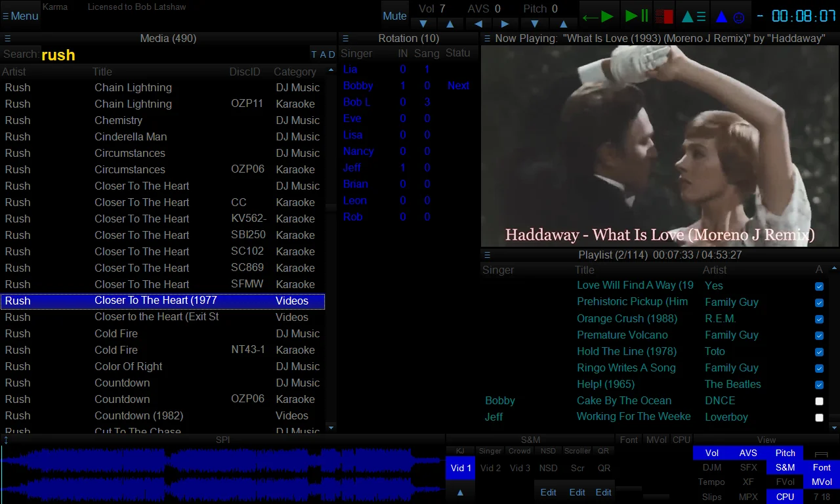Stop playback with the red stop icon

(664, 16)
